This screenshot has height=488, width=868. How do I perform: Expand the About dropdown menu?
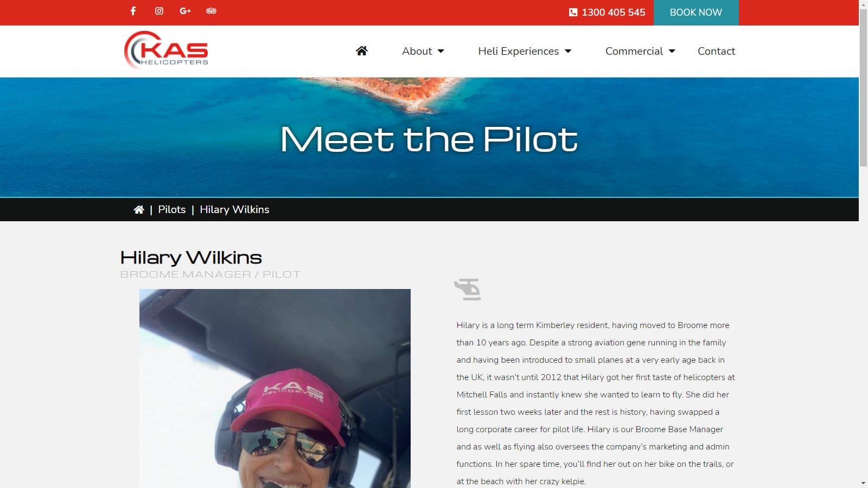click(x=423, y=51)
